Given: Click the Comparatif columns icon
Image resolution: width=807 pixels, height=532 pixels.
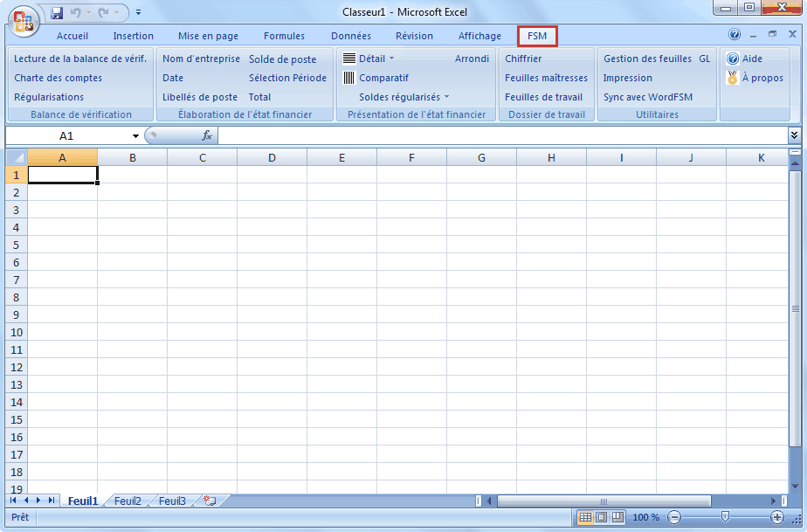Looking at the screenshot, I should pos(349,78).
